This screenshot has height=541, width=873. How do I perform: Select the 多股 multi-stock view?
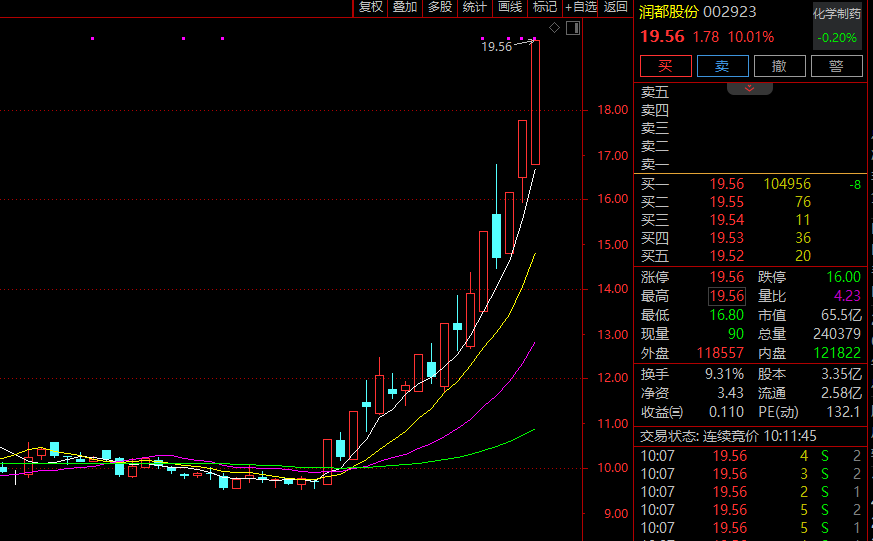tap(440, 7)
